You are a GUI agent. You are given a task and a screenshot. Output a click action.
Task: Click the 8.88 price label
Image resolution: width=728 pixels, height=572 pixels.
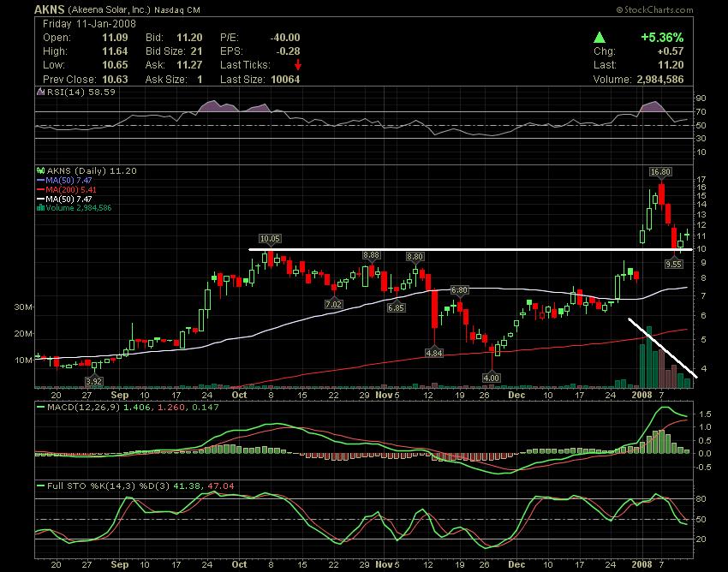coord(372,255)
